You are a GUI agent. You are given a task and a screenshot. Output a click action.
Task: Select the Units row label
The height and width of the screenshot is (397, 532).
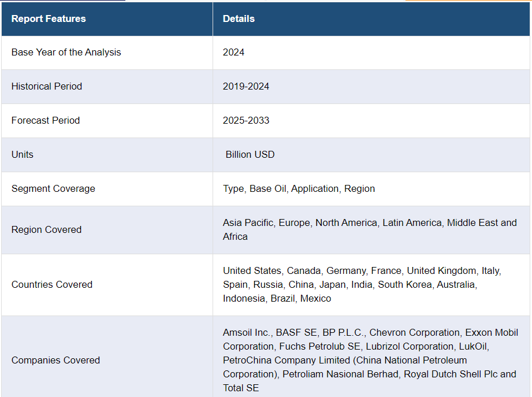coord(23,154)
